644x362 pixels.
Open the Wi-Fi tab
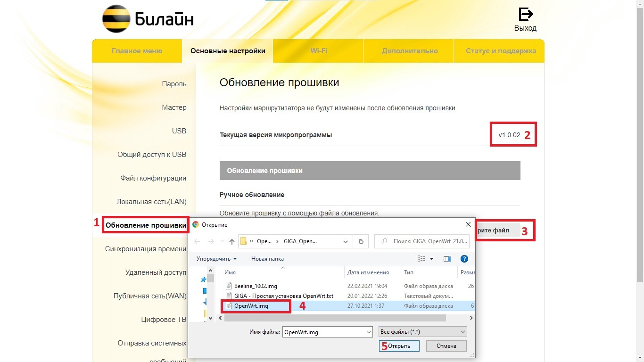coord(319,51)
